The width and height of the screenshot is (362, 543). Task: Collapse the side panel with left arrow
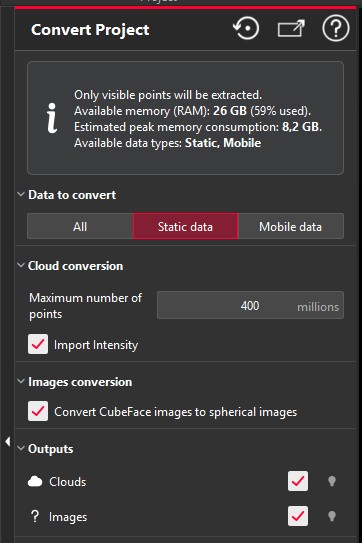[7, 441]
